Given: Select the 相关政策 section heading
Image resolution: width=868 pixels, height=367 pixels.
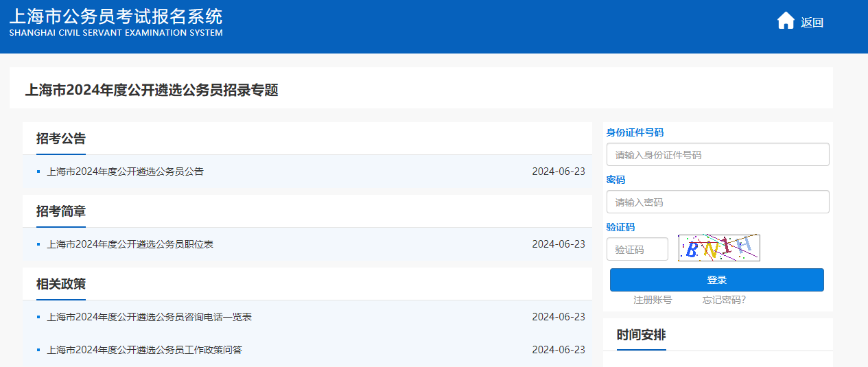Looking at the screenshot, I should (61, 284).
